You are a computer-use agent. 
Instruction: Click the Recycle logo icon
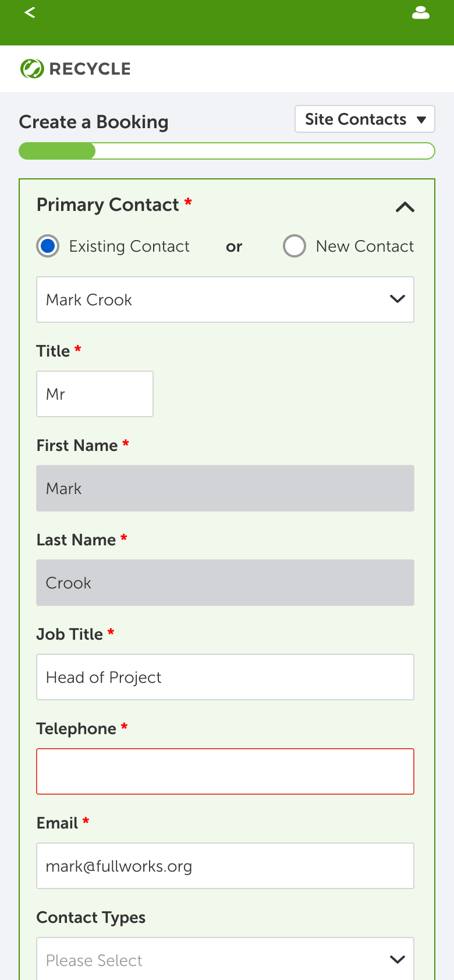pyautogui.click(x=32, y=69)
